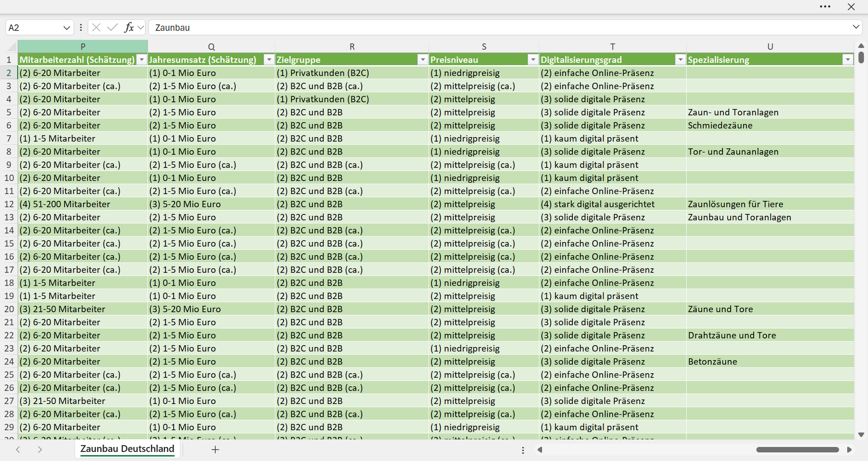Select cell "Zäune und Tore"
The width and height of the screenshot is (868, 461).
(770, 309)
